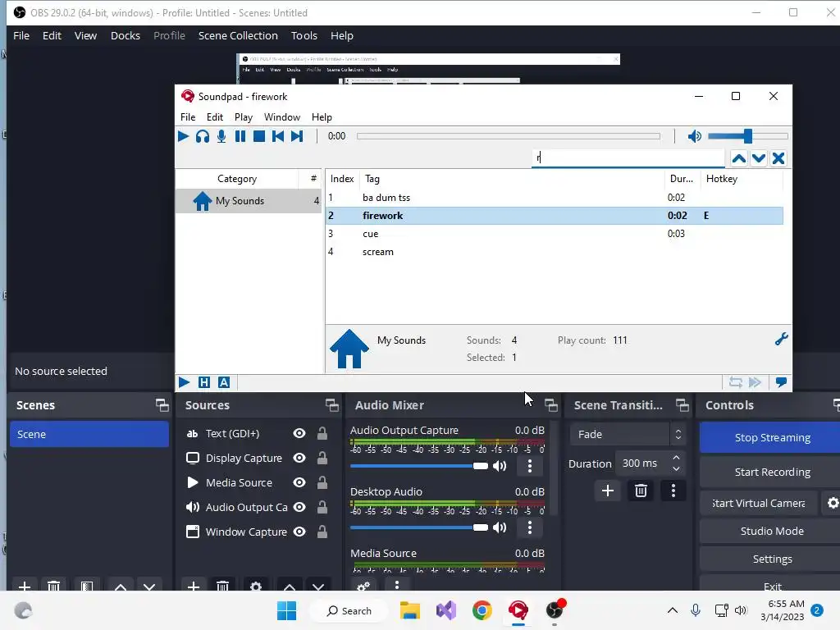Image resolution: width=840 pixels, height=630 pixels.
Task: Toggle visibility of Window Capture source
Action: click(299, 532)
